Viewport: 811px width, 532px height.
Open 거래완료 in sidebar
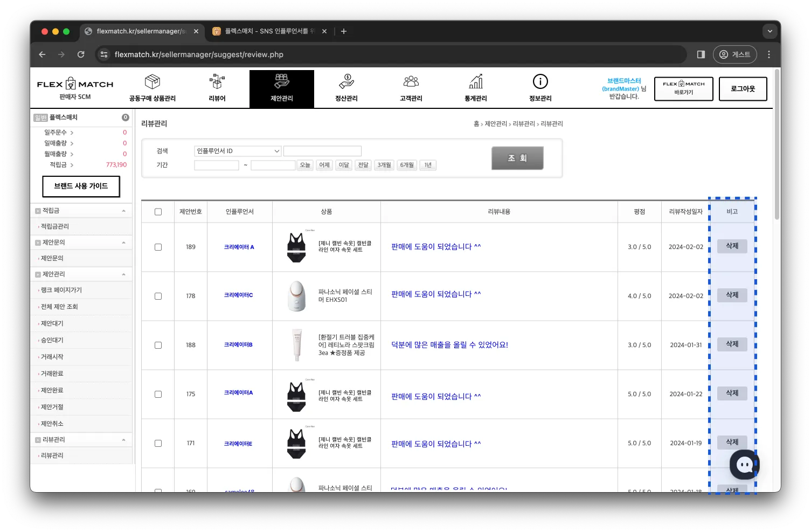point(52,374)
